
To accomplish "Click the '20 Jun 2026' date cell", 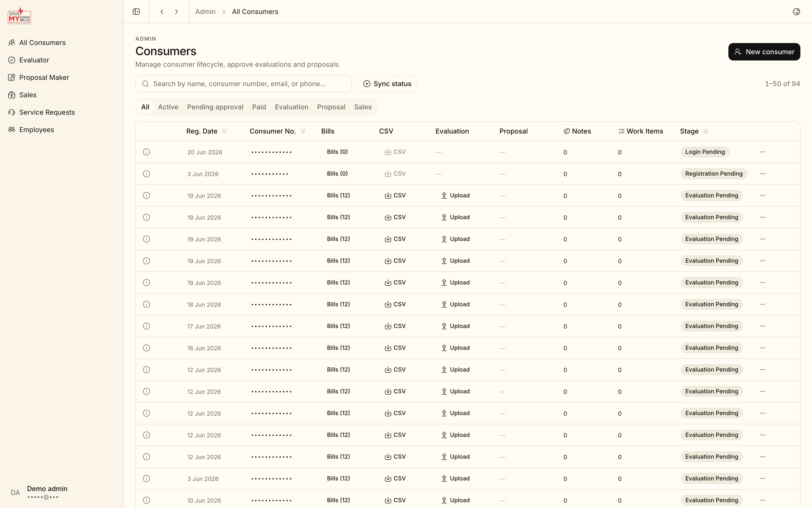I will point(205,152).
